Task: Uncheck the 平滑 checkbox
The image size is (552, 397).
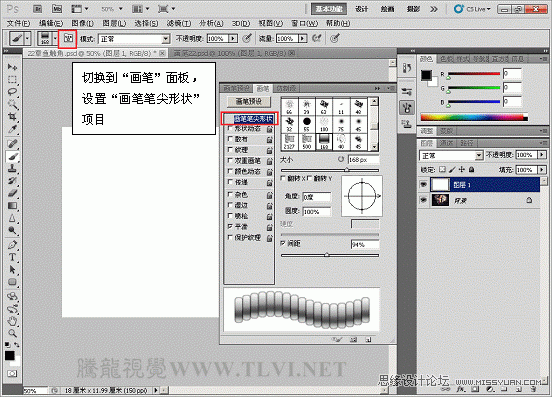Action: coord(230,226)
